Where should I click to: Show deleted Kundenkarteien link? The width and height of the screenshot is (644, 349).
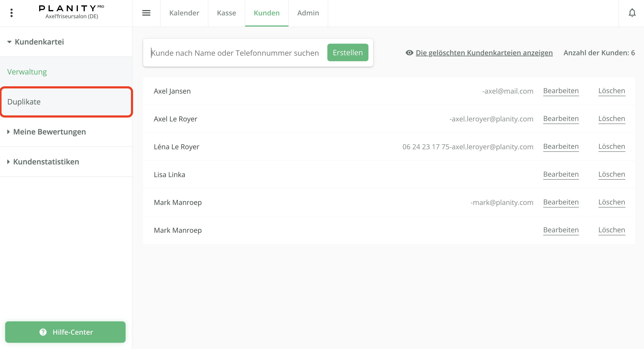pos(484,53)
